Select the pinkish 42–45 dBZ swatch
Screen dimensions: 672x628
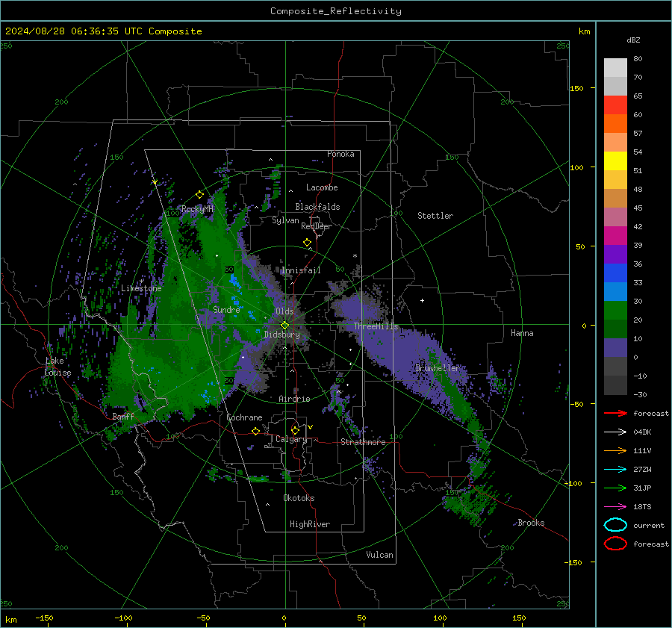point(615,217)
